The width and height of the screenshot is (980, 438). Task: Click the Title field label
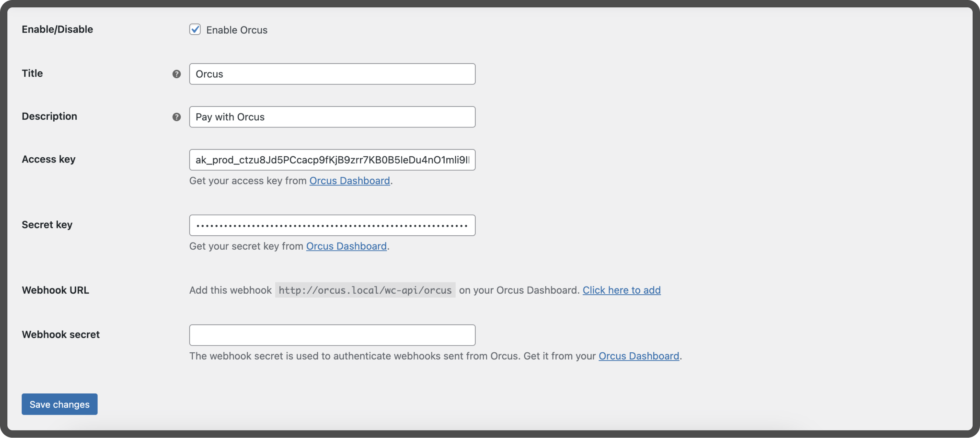(33, 73)
